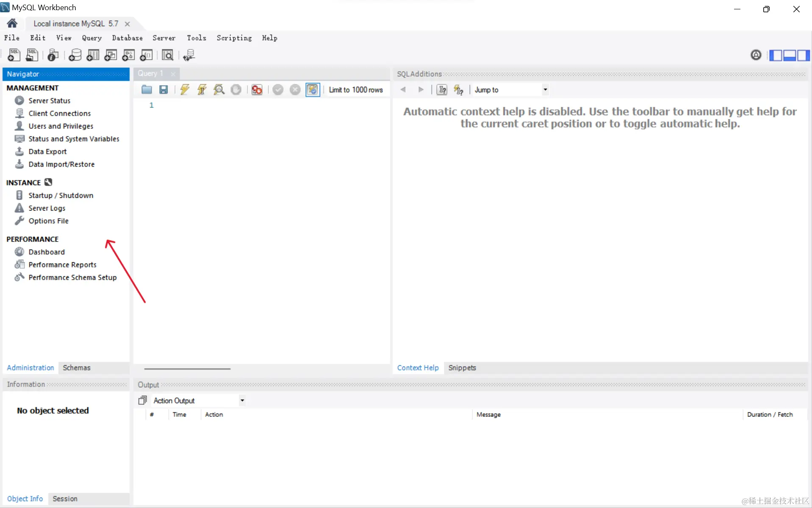Create a new schema from the toolbar
Screen dimensions: 812x508
point(75,55)
